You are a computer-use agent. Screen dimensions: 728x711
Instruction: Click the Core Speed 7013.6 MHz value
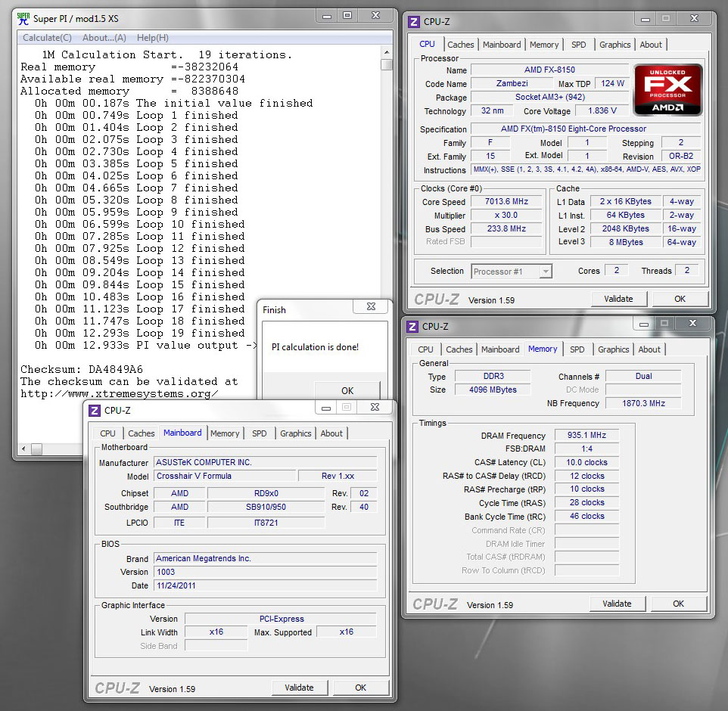pyautogui.click(x=506, y=201)
